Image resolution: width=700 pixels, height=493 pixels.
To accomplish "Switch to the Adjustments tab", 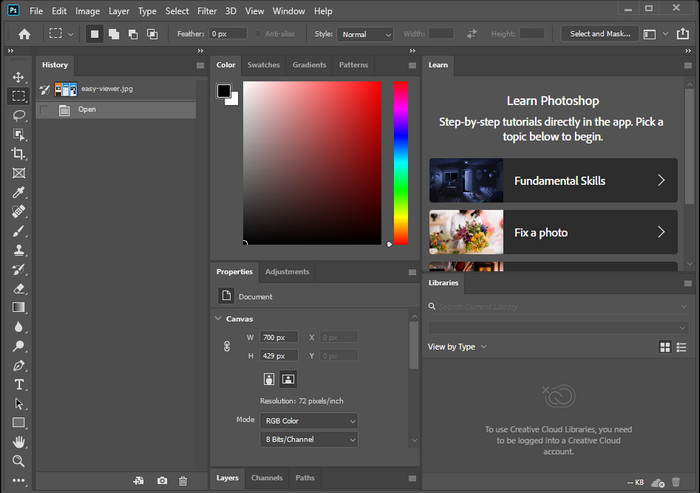I will (287, 272).
